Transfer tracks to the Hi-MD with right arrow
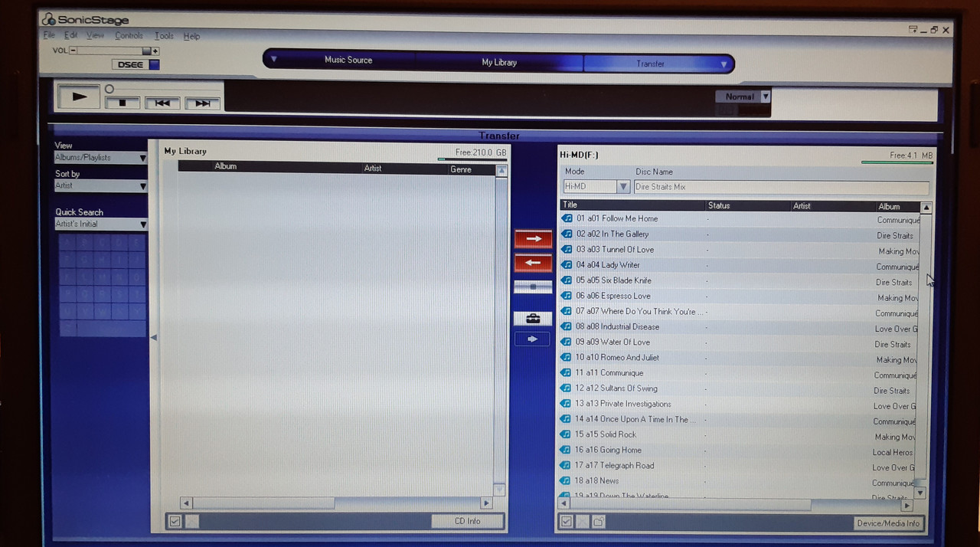The width and height of the screenshot is (980, 547). (x=533, y=239)
